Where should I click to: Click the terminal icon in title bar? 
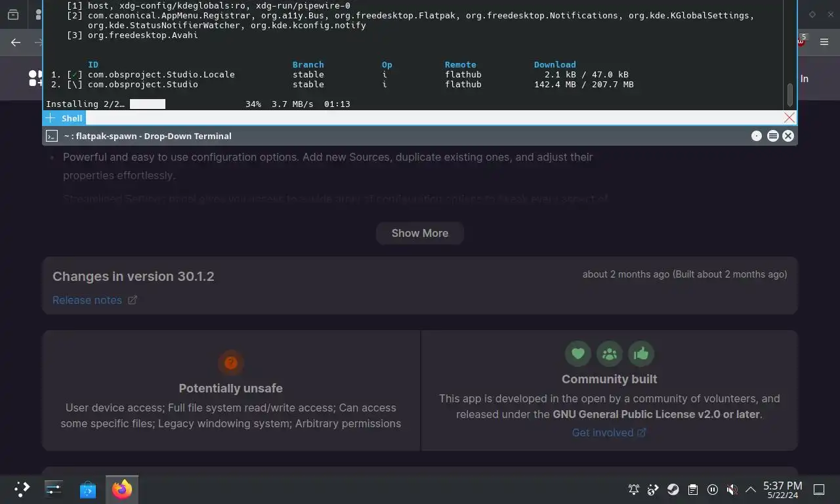pyautogui.click(x=52, y=136)
